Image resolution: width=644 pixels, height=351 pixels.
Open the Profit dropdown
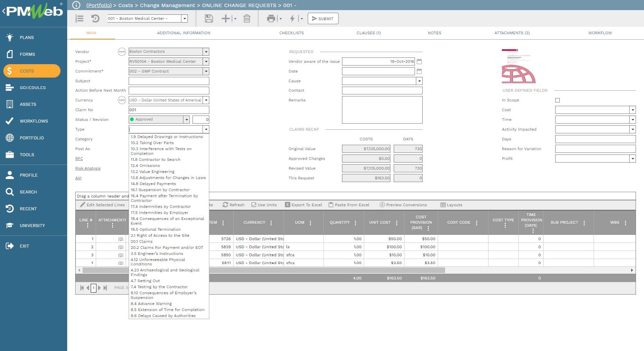click(633, 159)
